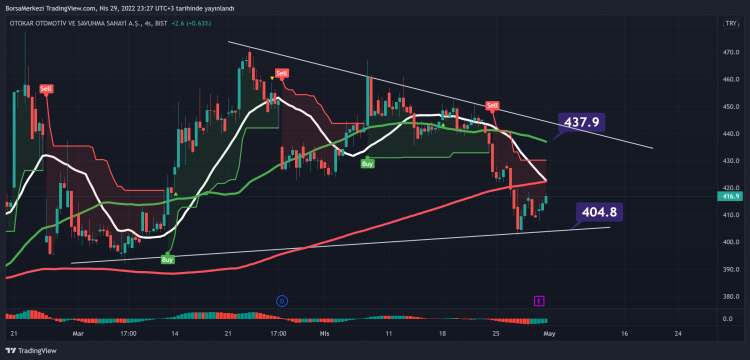Screen dimensions: 750x360
Task: Click the Buy label in early April
Action: [367, 163]
